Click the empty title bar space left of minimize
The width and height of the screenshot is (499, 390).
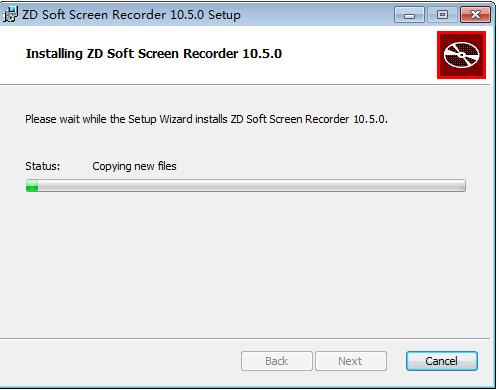click(317, 15)
